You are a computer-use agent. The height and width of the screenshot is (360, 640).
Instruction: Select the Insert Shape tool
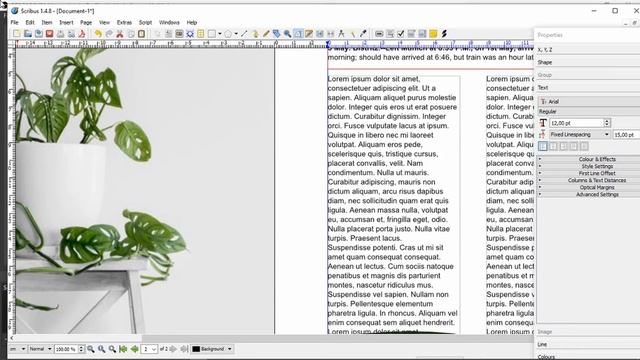point(211,33)
